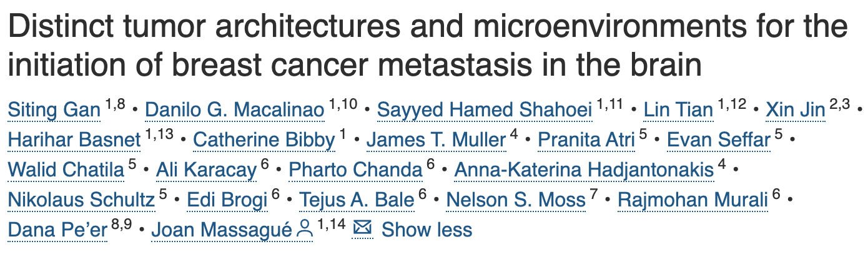Viewport: 868px width, 254px height.
Task: Open Nelson S. Moss author link
Action: click(516, 200)
